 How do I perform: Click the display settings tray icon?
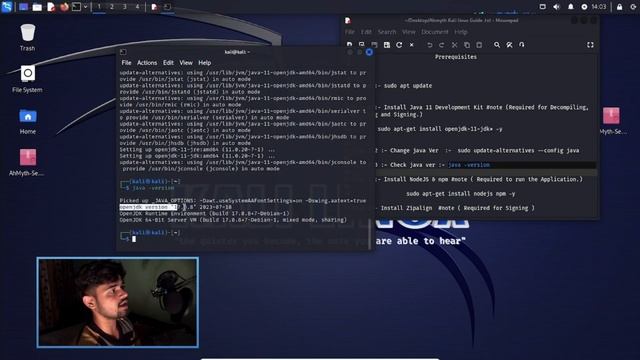[542, 7]
